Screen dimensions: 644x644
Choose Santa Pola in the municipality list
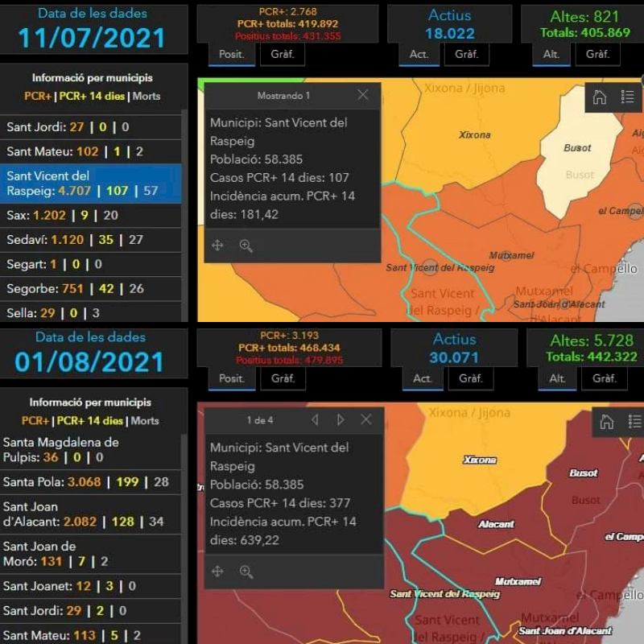(90, 482)
